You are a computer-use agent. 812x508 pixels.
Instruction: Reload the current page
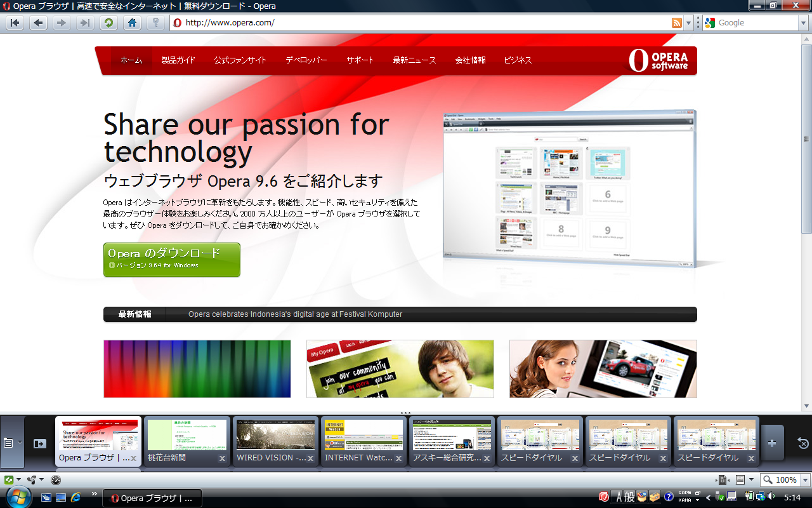click(108, 23)
